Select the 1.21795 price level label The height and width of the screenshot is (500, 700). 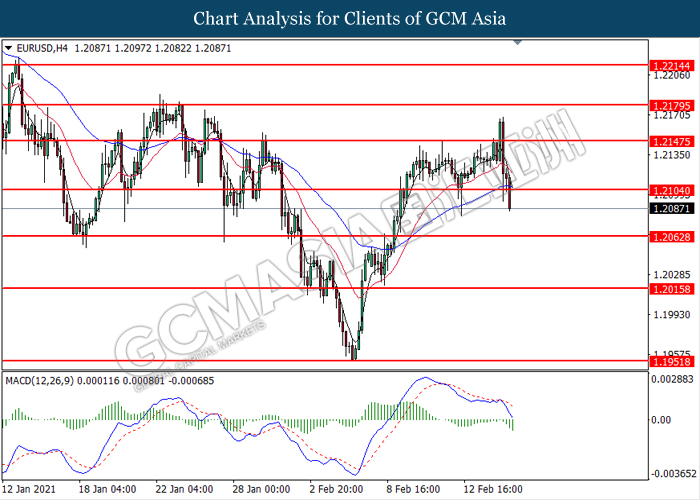pyautogui.click(x=671, y=106)
